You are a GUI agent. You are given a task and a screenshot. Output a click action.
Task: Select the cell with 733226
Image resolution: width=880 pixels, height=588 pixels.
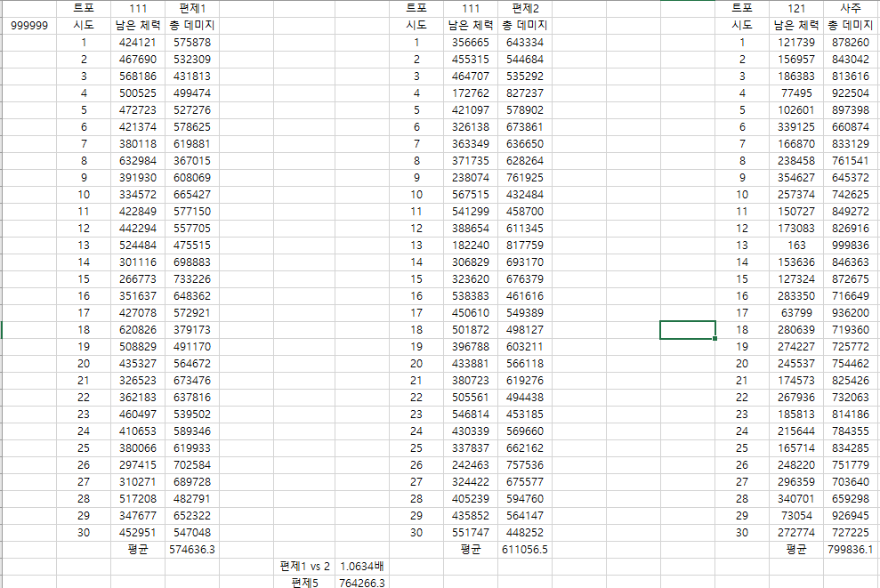[x=192, y=278]
